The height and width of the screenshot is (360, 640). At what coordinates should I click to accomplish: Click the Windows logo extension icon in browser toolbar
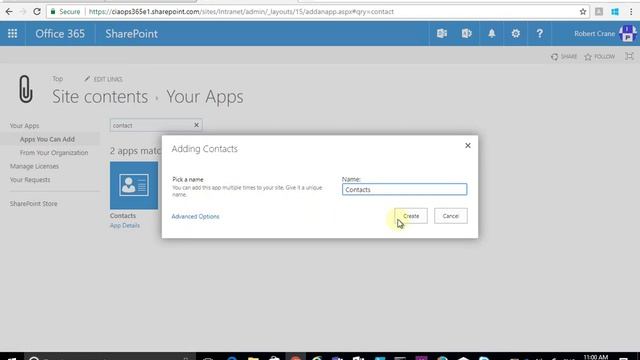615,12
